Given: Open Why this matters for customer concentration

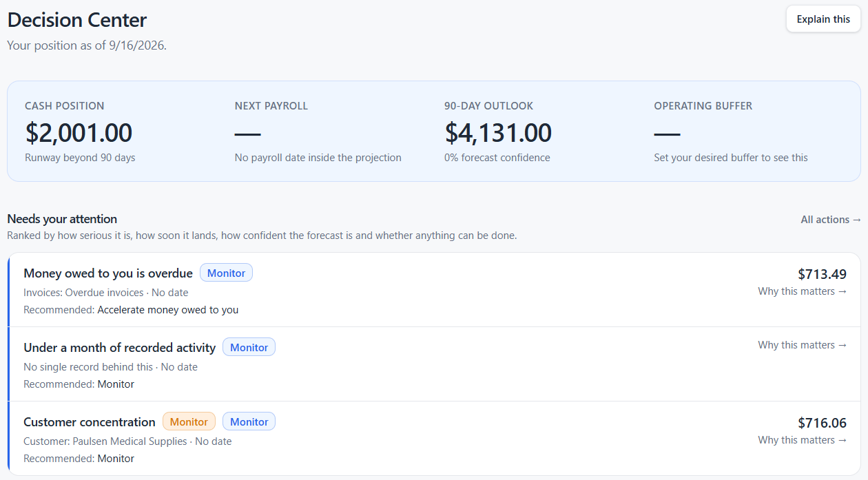Looking at the screenshot, I should 803,440.
